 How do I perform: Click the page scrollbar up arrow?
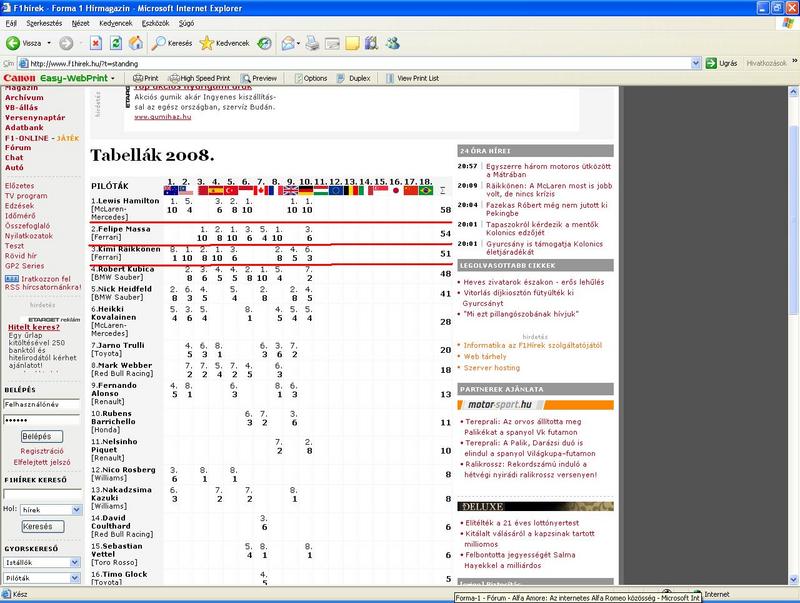pos(793,92)
